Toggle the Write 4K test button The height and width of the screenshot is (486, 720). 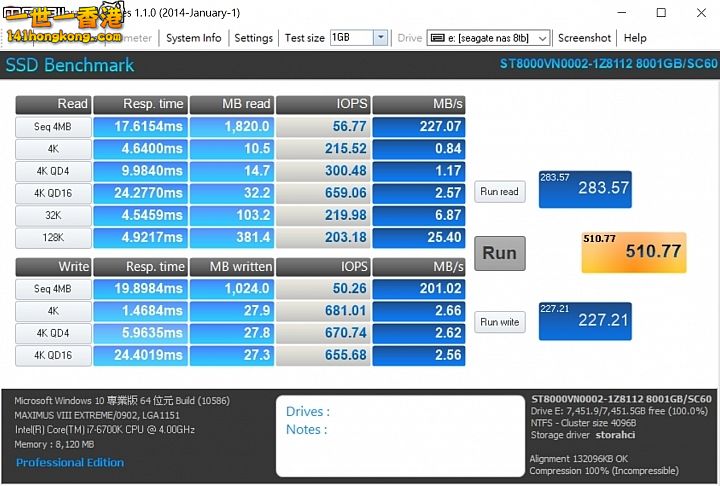[53, 311]
